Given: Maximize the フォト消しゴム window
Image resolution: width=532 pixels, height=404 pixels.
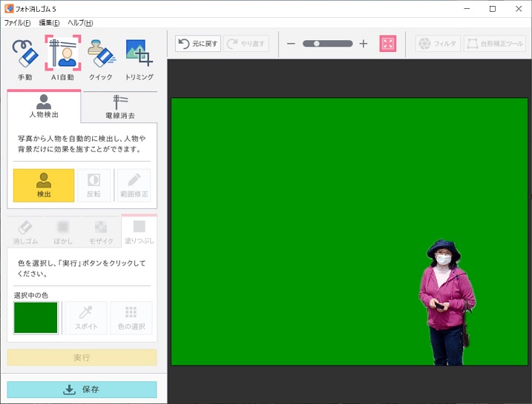Looking at the screenshot, I should pyautogui.click(x=493, y=9).
